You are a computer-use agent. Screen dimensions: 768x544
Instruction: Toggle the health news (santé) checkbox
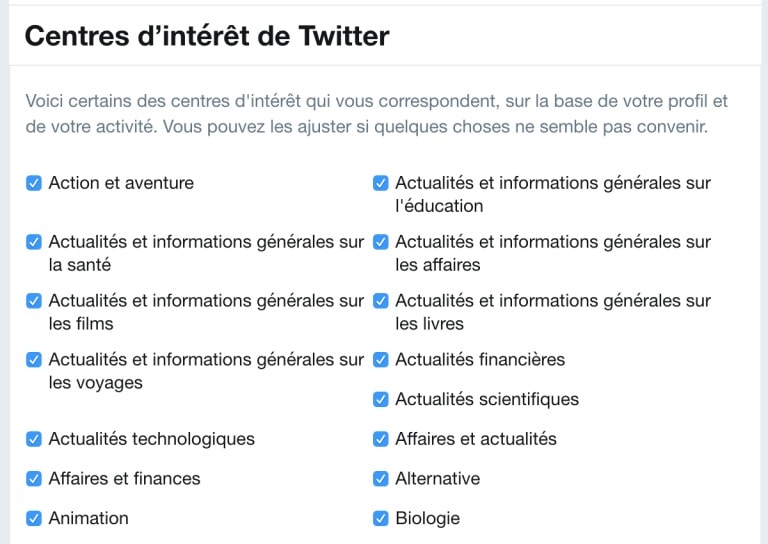click(34, 242)
